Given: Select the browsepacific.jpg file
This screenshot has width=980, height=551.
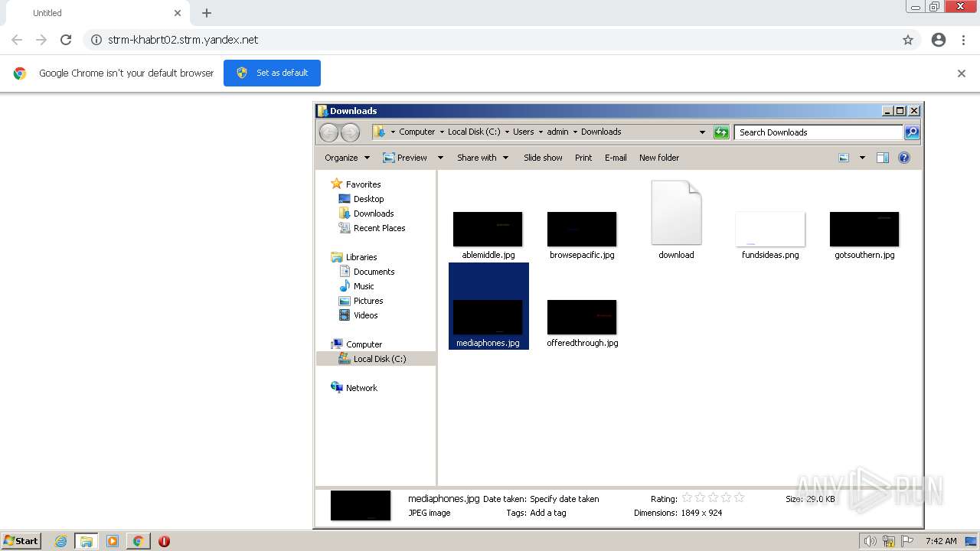Looking at the screenshot, I should [582, 236].
